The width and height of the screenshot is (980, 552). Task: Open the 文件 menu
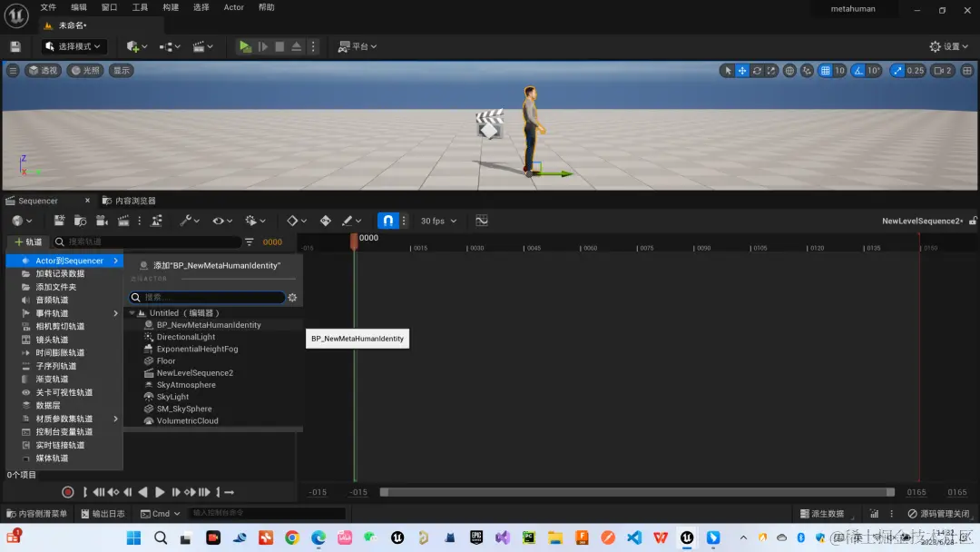coord(48,7)
